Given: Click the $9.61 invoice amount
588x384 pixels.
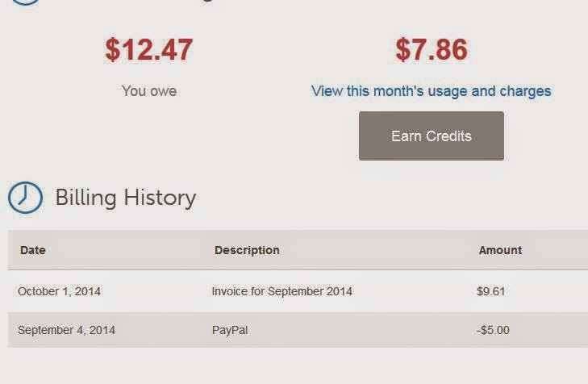Looking at the screenshot, I should coord(490,291).
